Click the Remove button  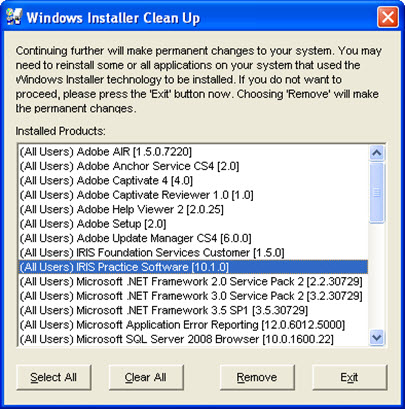pyautogui.click(x=257, y=377)
